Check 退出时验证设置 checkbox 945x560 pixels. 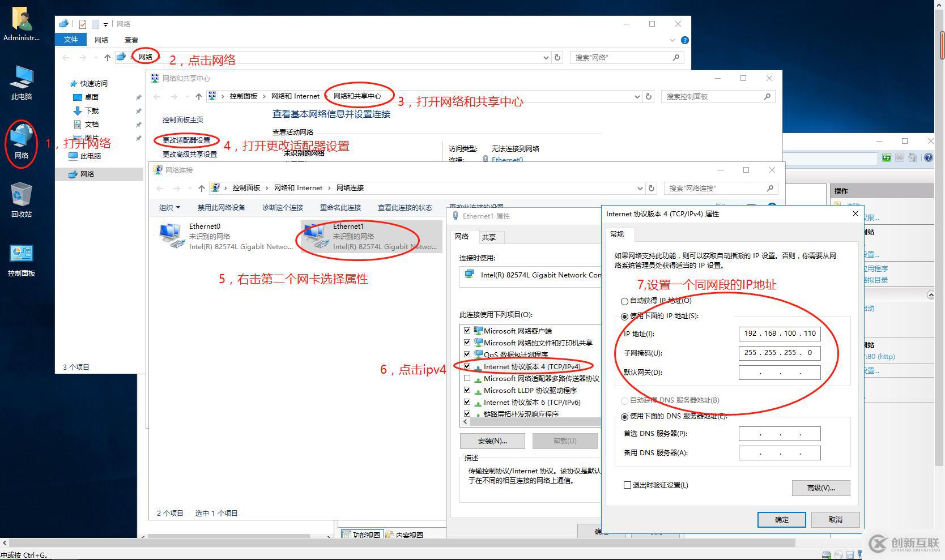click(x=627, y=485)
